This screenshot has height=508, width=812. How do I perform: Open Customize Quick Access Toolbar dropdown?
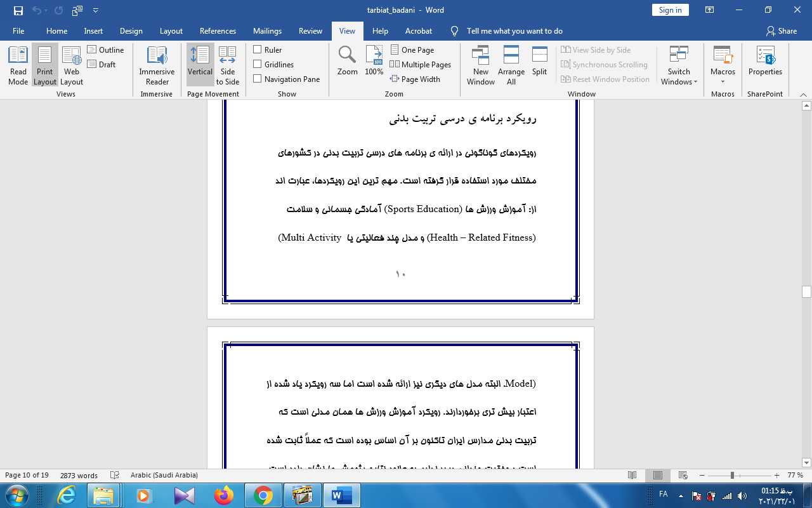click(x=96, y=10)
